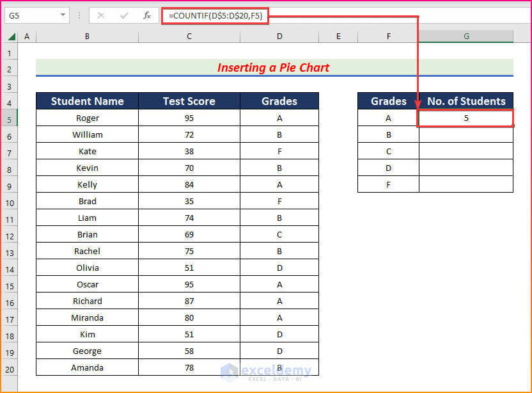Click test score 87 for Richard
The height and width of the screenshot is (393, 532).
[x=189, y=301]
